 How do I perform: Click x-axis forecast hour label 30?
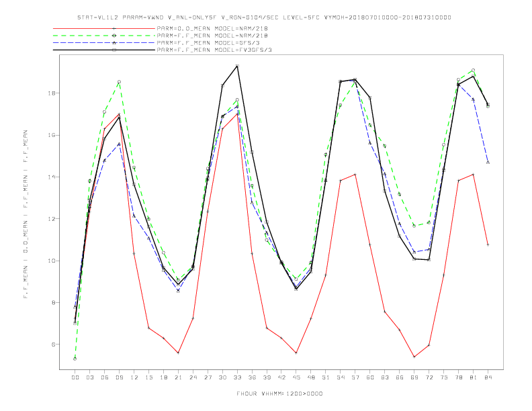(x=222, y=377)
